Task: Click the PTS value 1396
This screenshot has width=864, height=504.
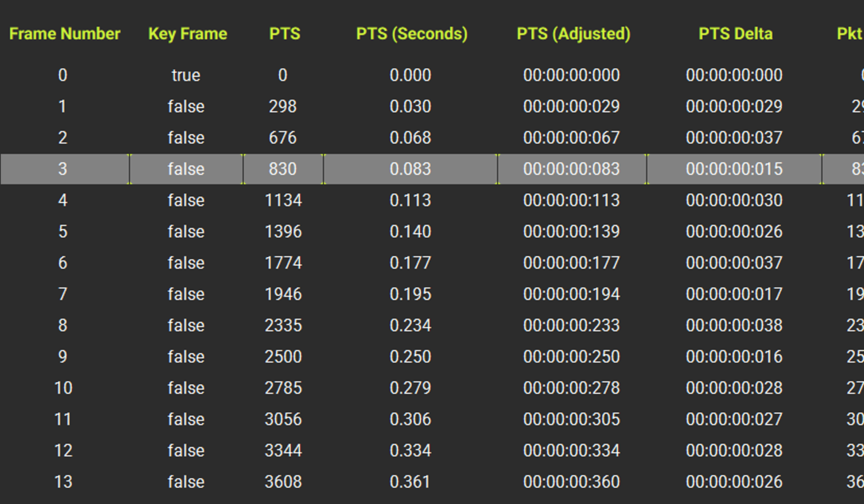Action: click(283, 231)
